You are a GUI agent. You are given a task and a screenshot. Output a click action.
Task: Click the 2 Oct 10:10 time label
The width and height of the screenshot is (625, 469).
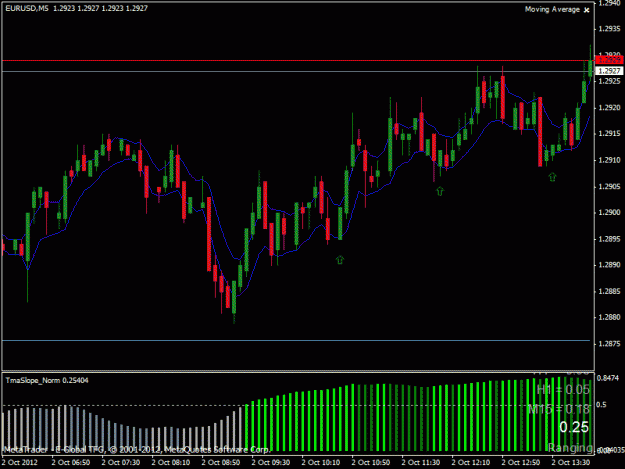coord(320,463)
